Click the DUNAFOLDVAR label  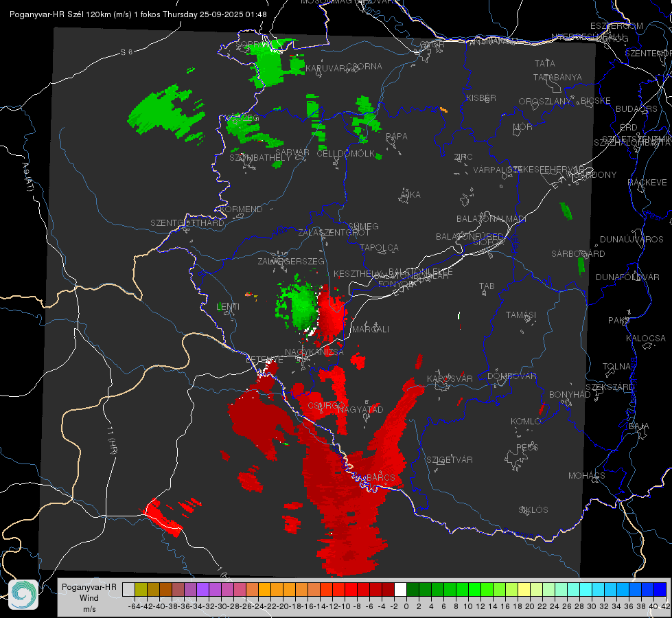[627, 277]
